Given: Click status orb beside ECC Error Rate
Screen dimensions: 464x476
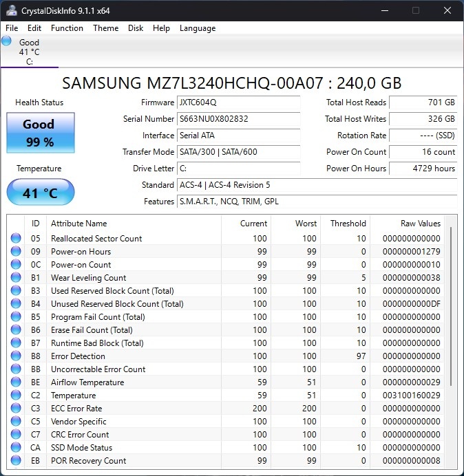Looking at the screenshot, I should (x=16, y=409).
